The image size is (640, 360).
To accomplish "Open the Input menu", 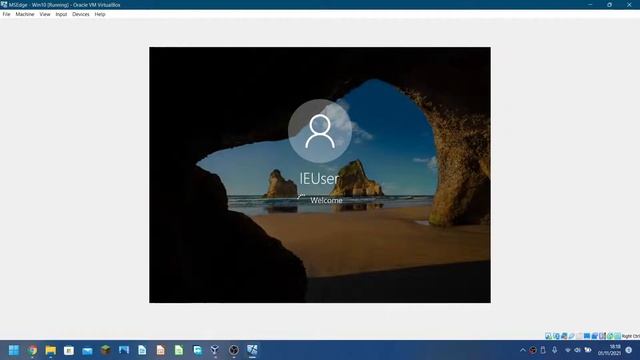I will tap(61, 14).
